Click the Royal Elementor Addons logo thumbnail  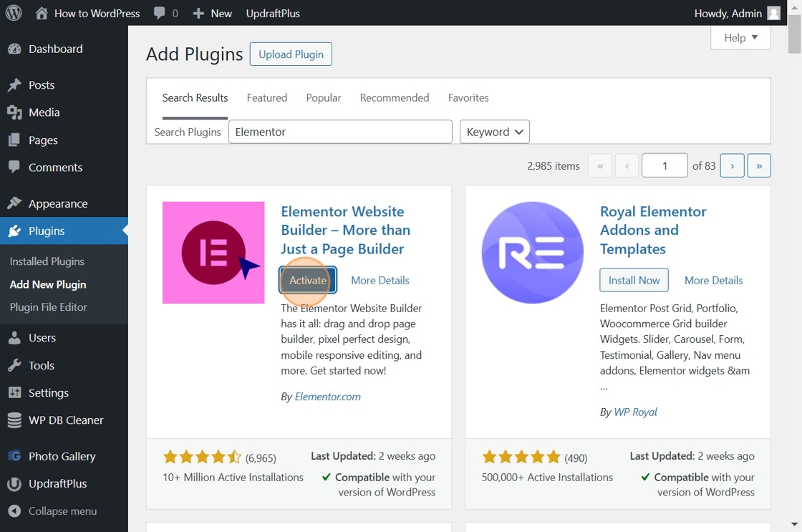(533, 253)
